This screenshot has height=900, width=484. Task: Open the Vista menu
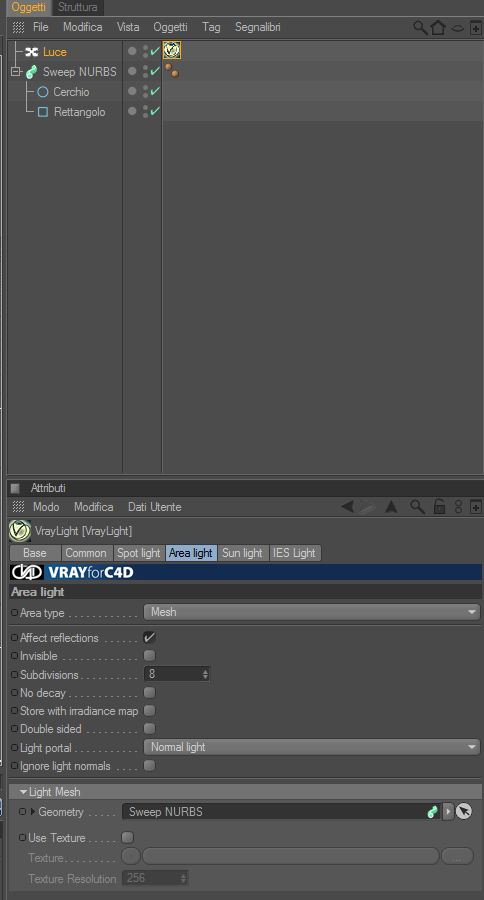pyautogui.click(x=128, y=27)
